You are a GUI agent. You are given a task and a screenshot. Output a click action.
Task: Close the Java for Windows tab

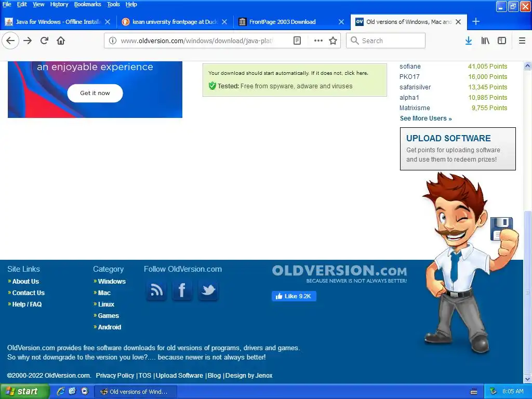[108, 22]
